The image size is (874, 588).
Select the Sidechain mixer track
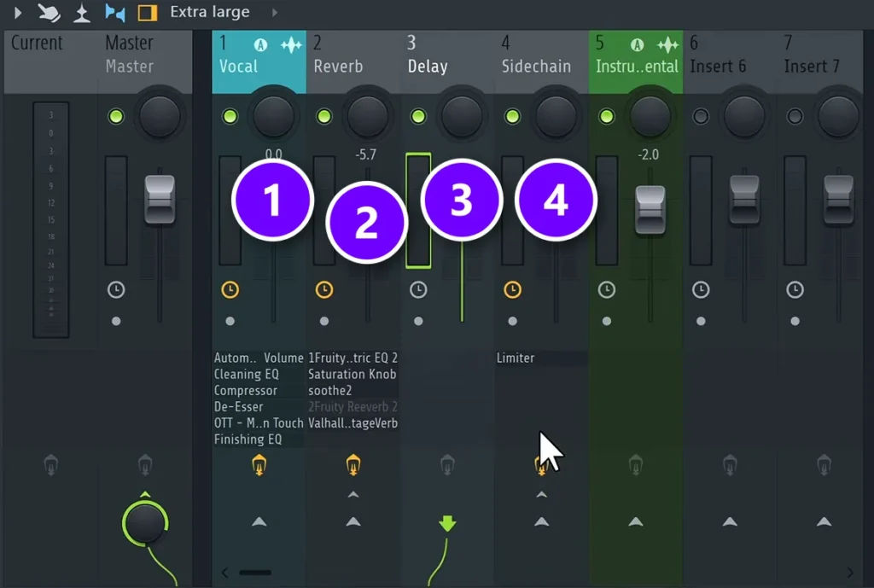pyautogui.click(x=541, y=61)
